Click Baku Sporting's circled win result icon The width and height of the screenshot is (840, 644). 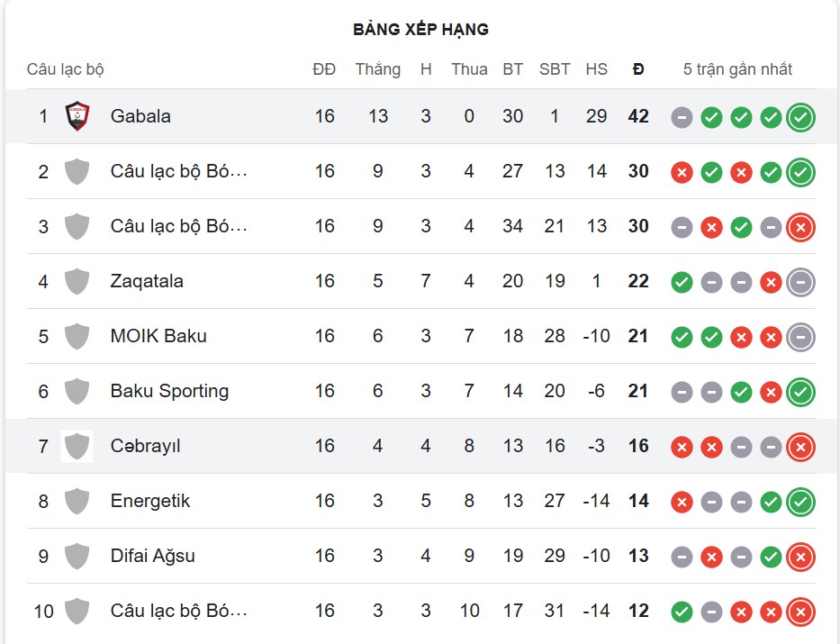click(799, 393)
